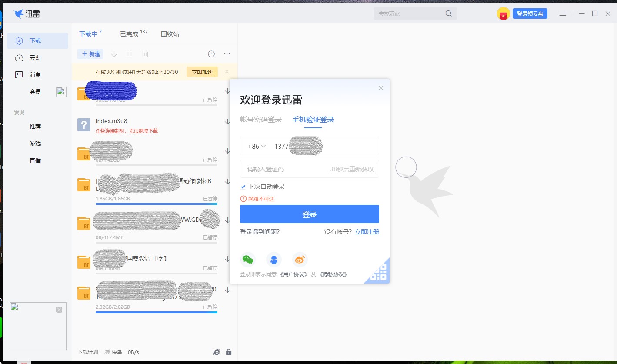This screenshot has width=617, height=364.
Task: Select the QQ login icon
Action: 274,259
